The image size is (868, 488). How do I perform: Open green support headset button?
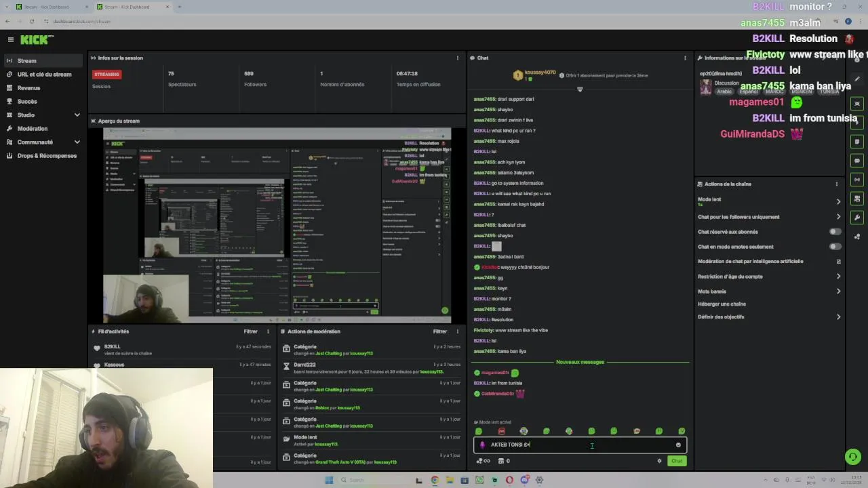pyautogui.click(x=853, y=457)
